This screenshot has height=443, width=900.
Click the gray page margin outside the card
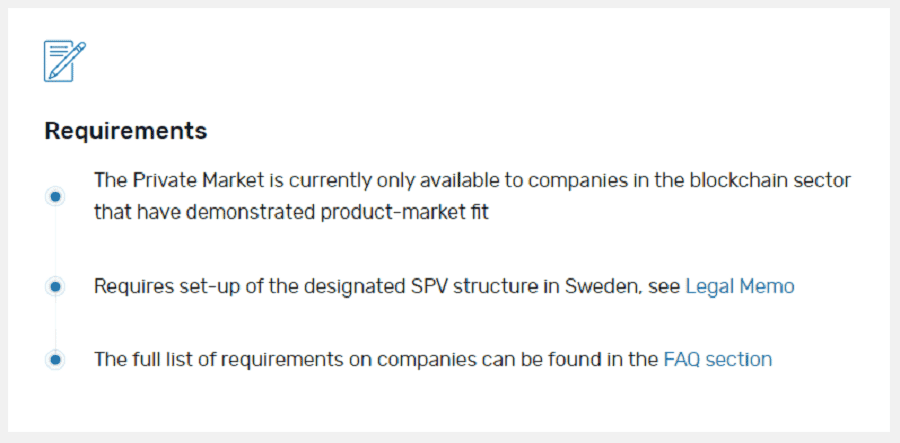450,438
